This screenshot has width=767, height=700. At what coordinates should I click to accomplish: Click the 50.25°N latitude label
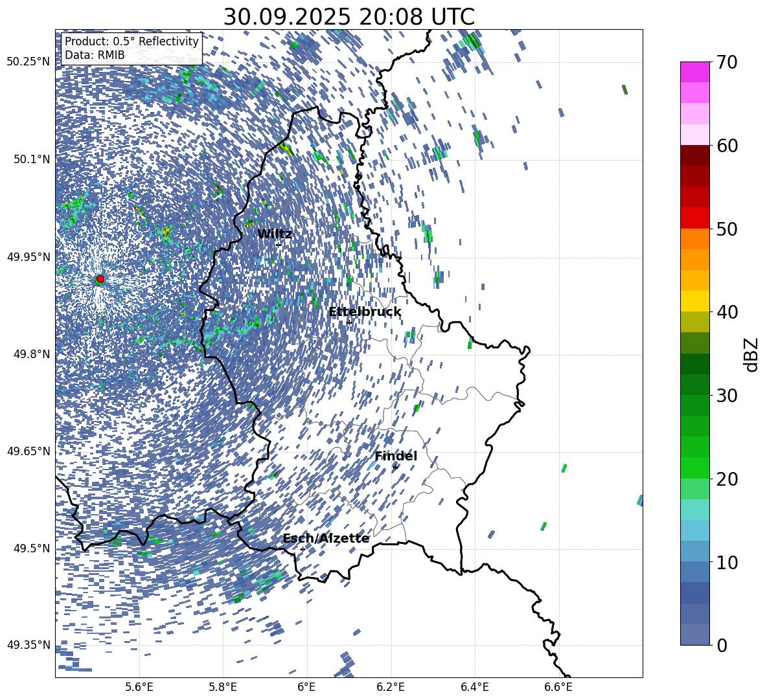(29, 62)
